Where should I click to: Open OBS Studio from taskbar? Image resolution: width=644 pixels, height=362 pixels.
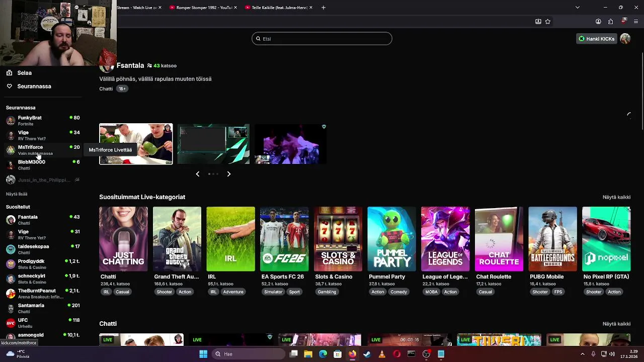426,354
